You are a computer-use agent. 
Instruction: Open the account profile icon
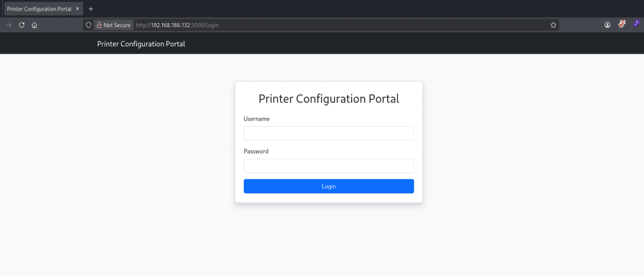click(608, 25)
